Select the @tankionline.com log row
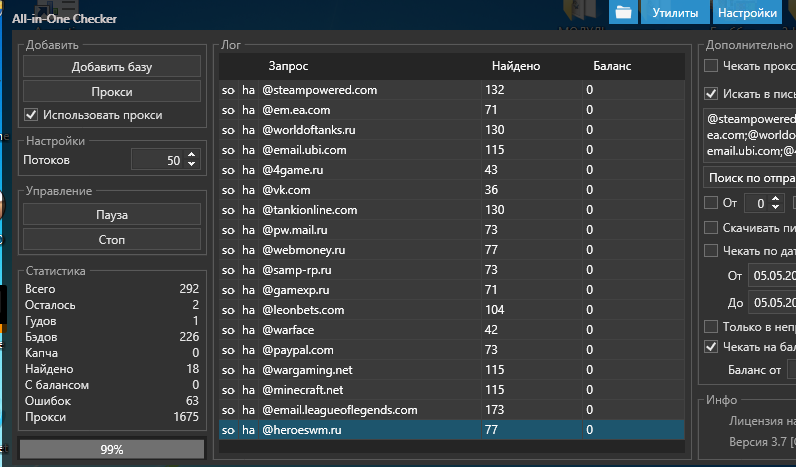Image resolution: width=796 pixels, height=467 pixels. click(x=452, y=210)
